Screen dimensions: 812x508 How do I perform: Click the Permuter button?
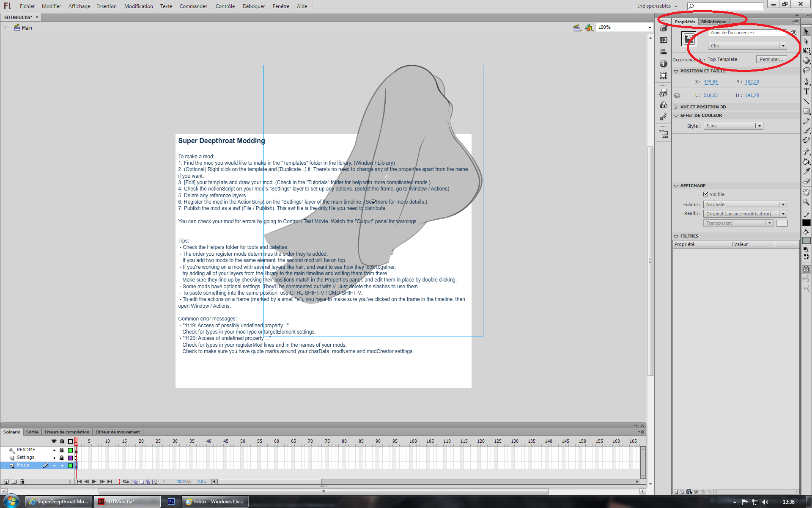(771, 59)
